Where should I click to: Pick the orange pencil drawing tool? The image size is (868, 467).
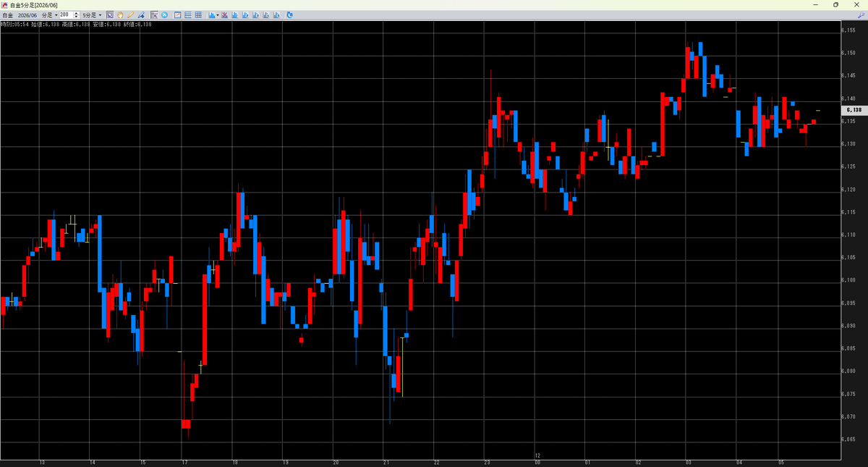[130, 14]
